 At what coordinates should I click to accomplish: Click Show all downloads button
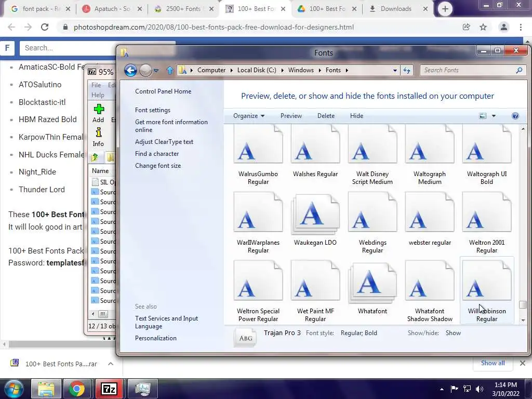click(x=493, y=363)
